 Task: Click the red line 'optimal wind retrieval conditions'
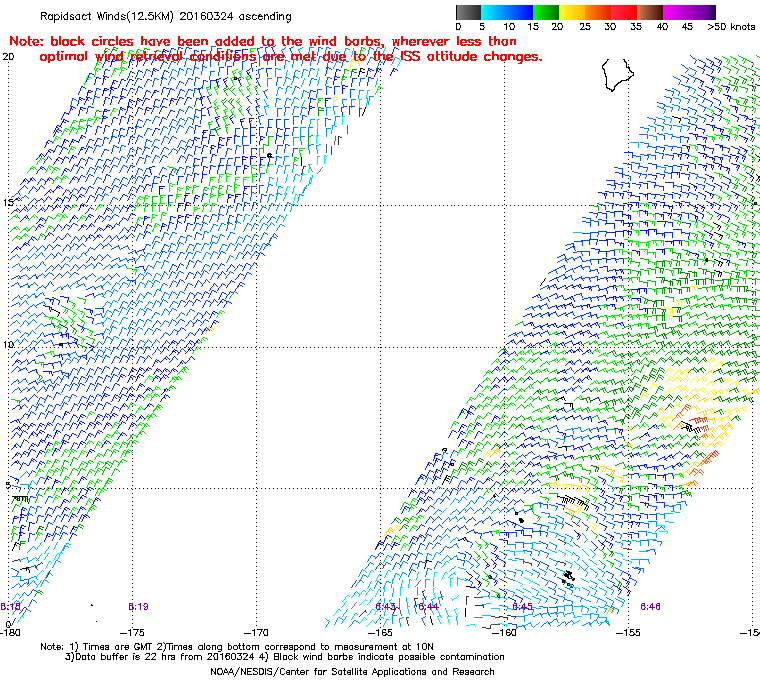[291, 57]
